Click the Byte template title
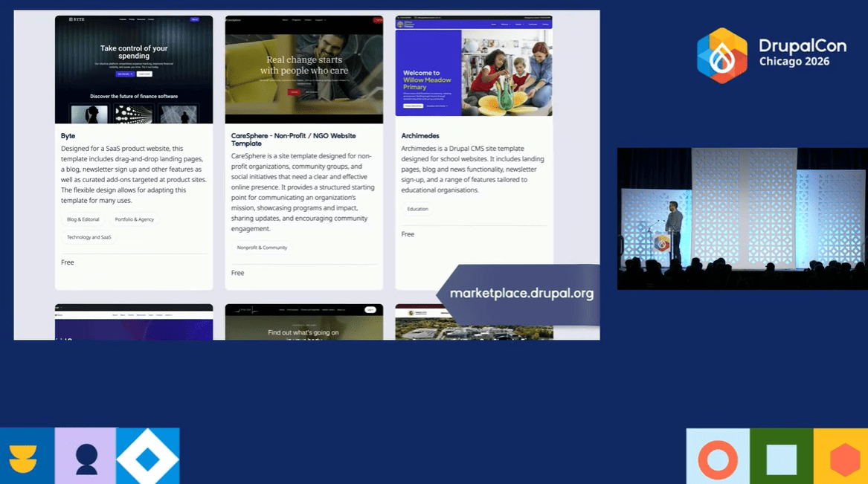Screen dimensions: 868x484 point(68,136)
